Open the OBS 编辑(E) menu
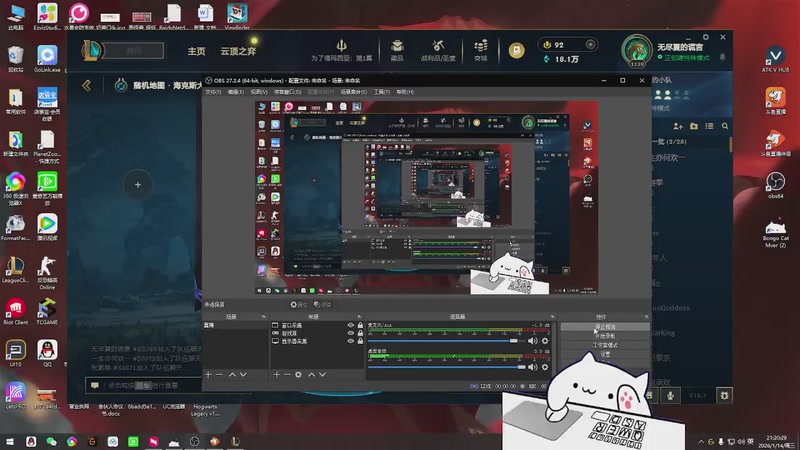The image size is (800, 450). click(236, 92)
